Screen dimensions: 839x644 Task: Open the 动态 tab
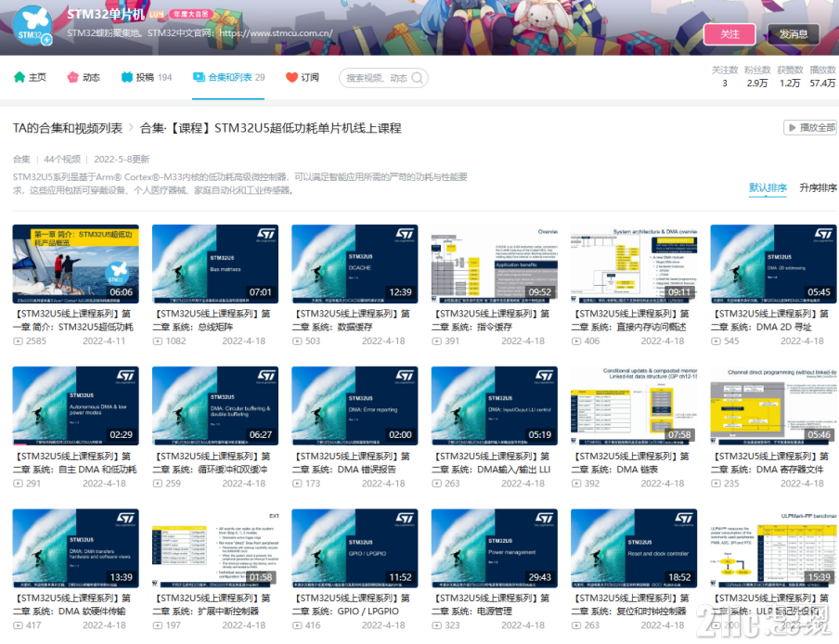pos(84,78)
